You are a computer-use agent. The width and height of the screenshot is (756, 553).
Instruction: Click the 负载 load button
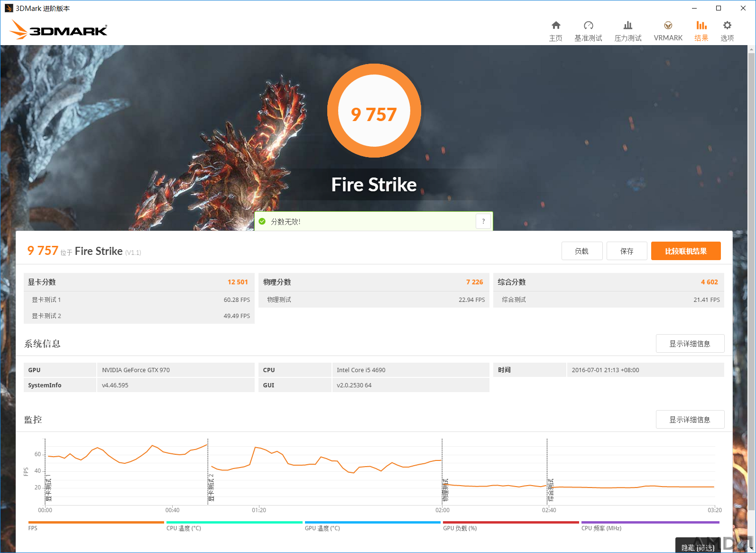[582, 251]
